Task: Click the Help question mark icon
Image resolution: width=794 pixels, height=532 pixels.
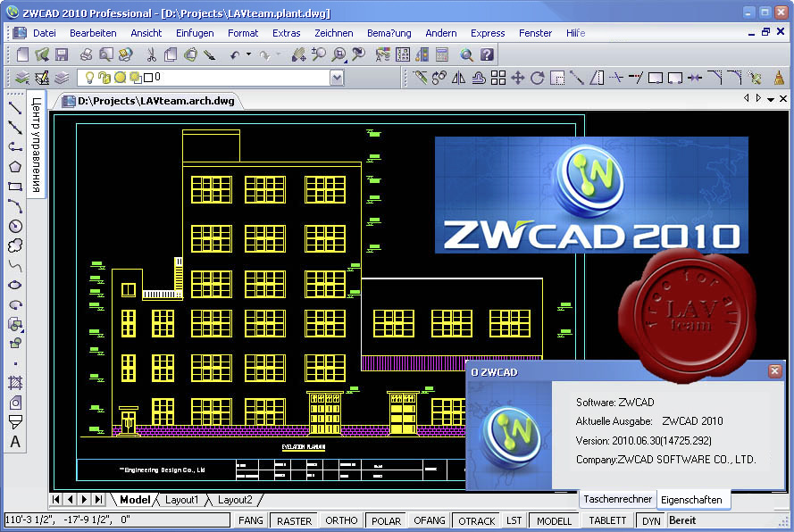Action: tap(487, 54)
